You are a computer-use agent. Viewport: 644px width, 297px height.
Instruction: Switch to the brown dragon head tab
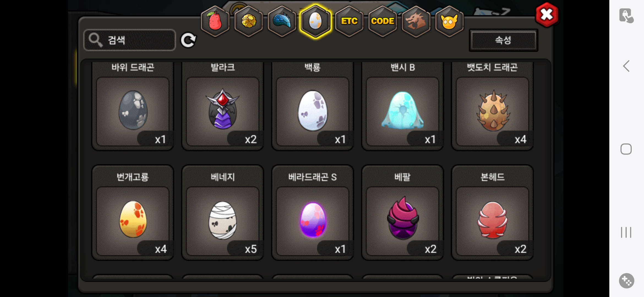coord(416,21)
